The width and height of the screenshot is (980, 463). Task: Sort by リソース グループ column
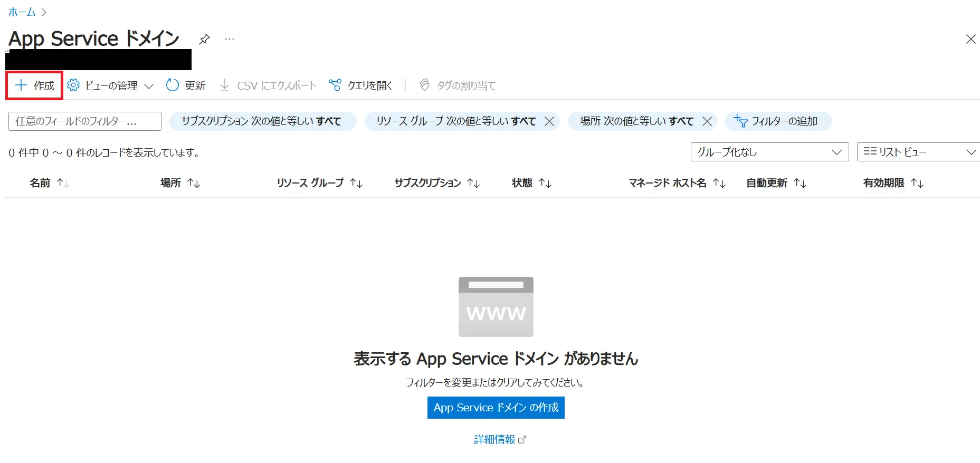[320, 183]
